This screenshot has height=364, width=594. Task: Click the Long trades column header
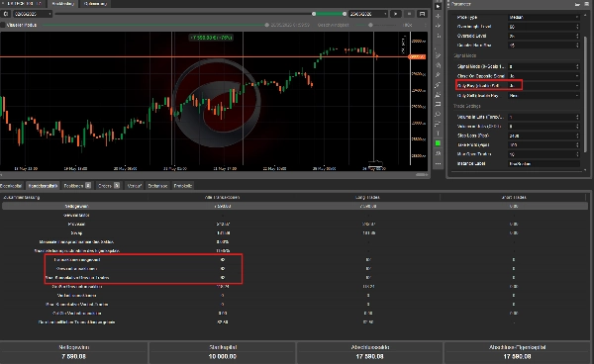(x=367, y=197)
